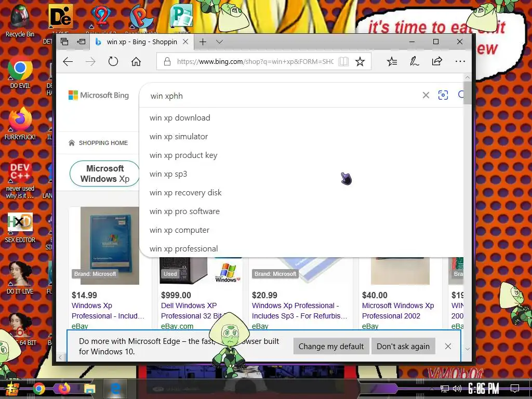Viewport: 532px width, 399px height.
Task: Click the Share this page icon
Action: [437, 61]
